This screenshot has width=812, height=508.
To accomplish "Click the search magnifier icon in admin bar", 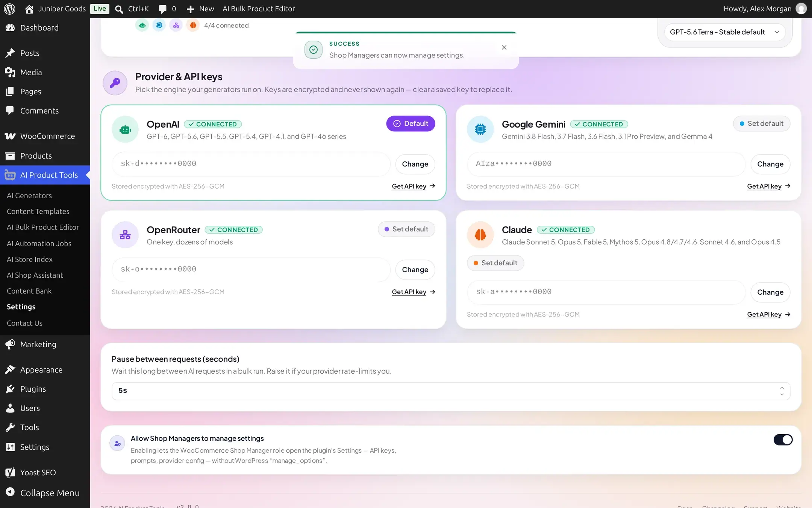I will tap(119, 9).
